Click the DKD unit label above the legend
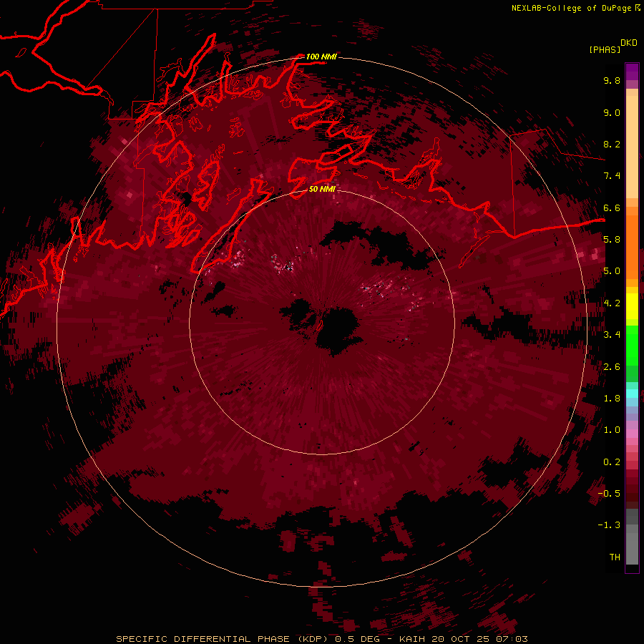The width and height of the screenshot is (644, 644). tap(629, 43)
